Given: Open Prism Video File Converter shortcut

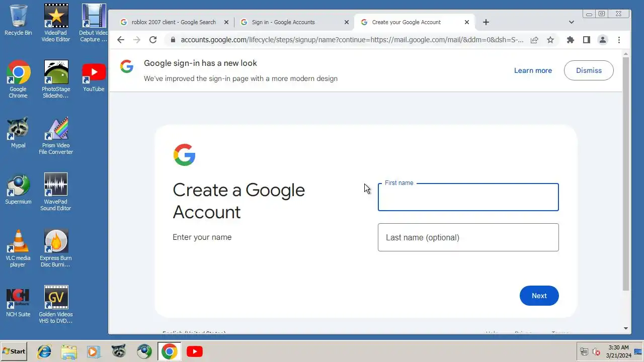Looking at the screenshot, I should pos(56,135).
